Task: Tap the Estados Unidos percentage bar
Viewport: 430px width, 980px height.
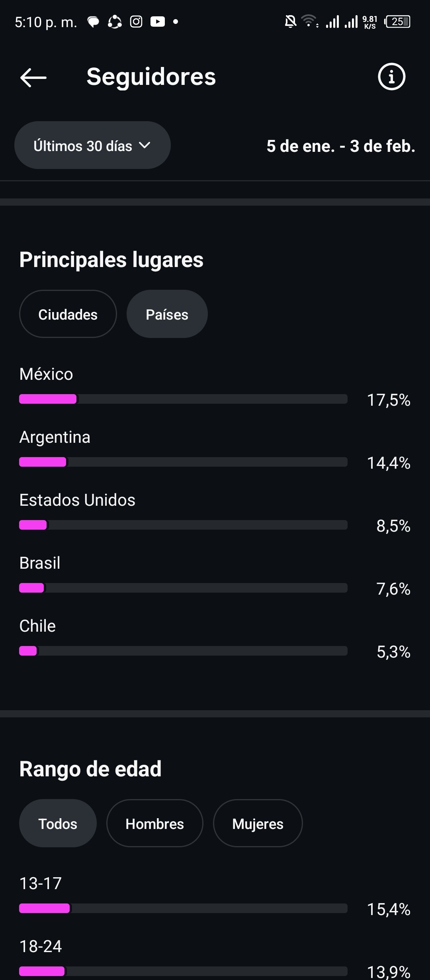Action: (183, 525)
